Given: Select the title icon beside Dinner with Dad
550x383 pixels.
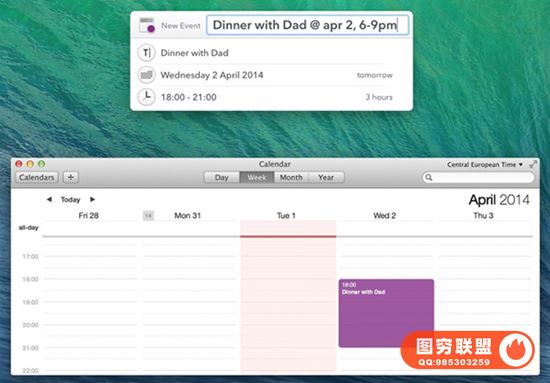Looking at the screenshot, I should (146, 53).
